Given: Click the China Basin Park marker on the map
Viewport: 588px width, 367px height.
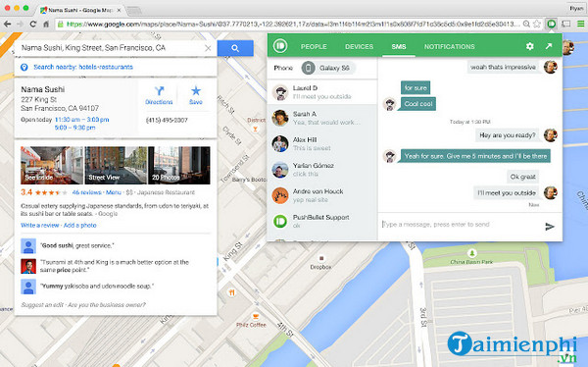Looking at the screenshot, I should click(472, 253).
